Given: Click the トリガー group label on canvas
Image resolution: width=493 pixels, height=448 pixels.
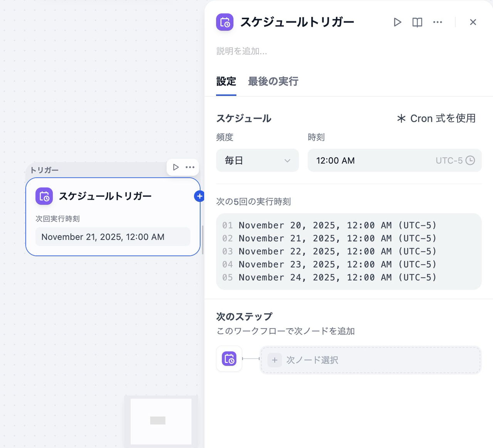Looking at the screenshot, I should [44, 170].
